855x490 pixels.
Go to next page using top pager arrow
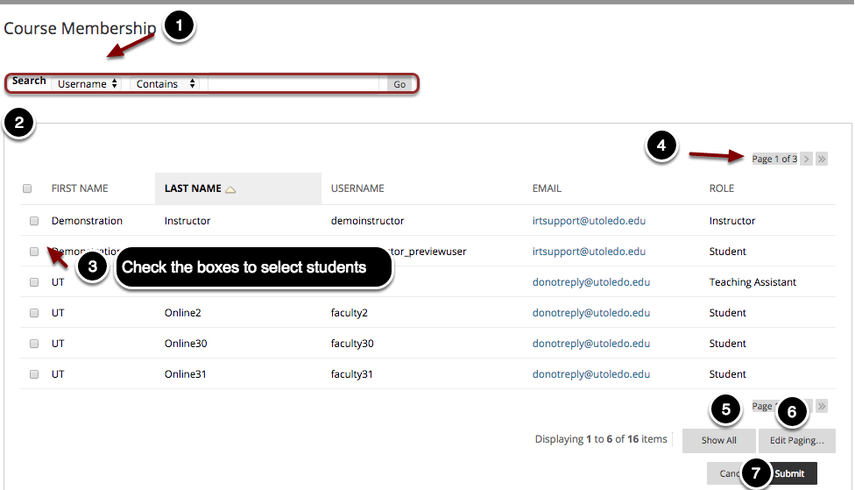point(806,159)
